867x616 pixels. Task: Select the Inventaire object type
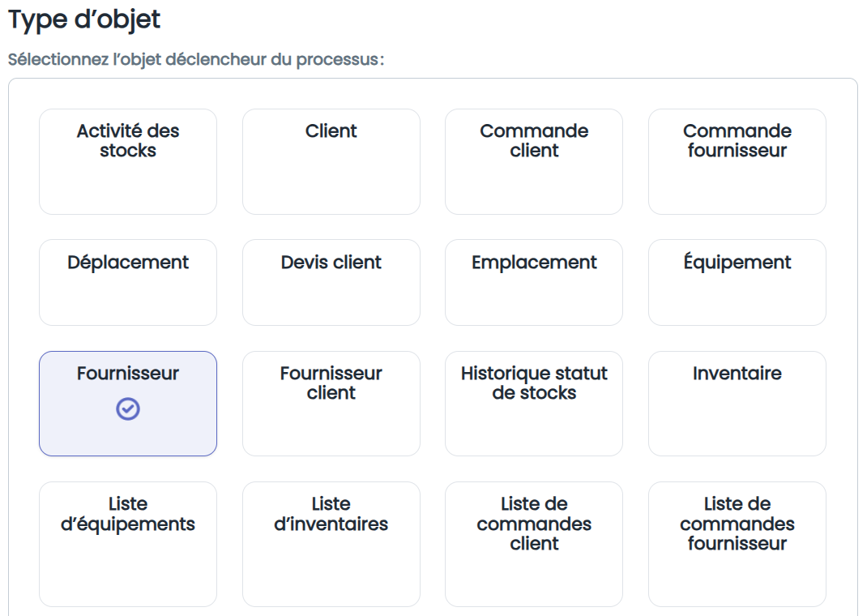(737, 404)
